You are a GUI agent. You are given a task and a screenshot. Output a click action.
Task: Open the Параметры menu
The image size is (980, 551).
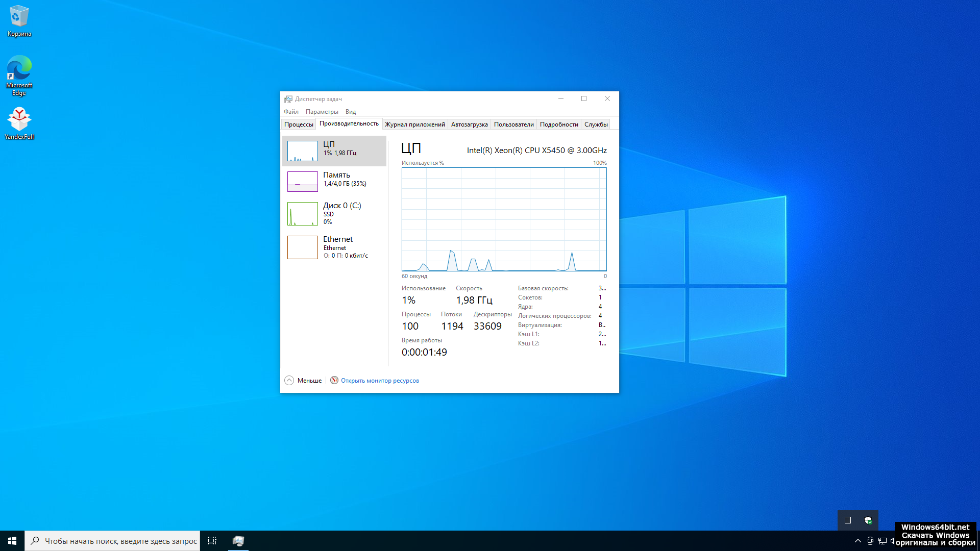[x=322, y=112]
